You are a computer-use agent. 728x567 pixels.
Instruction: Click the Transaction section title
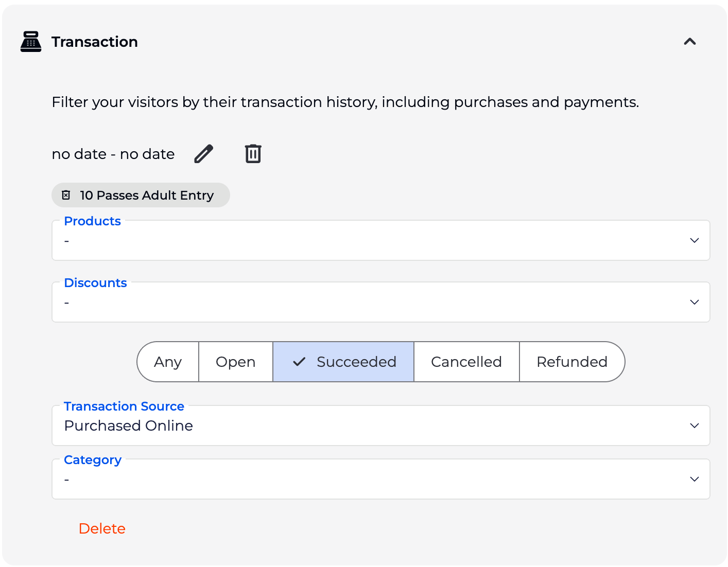click(x=95, y=42)
